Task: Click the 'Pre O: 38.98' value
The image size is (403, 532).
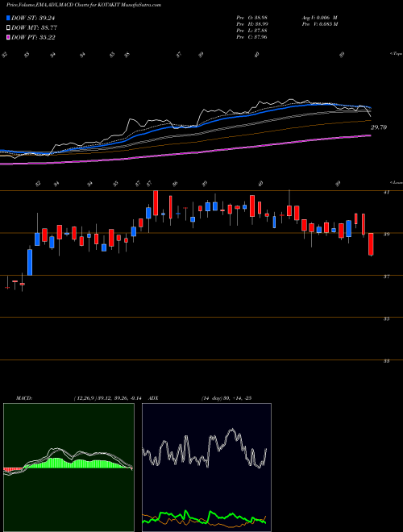Action: pos(251,17)
